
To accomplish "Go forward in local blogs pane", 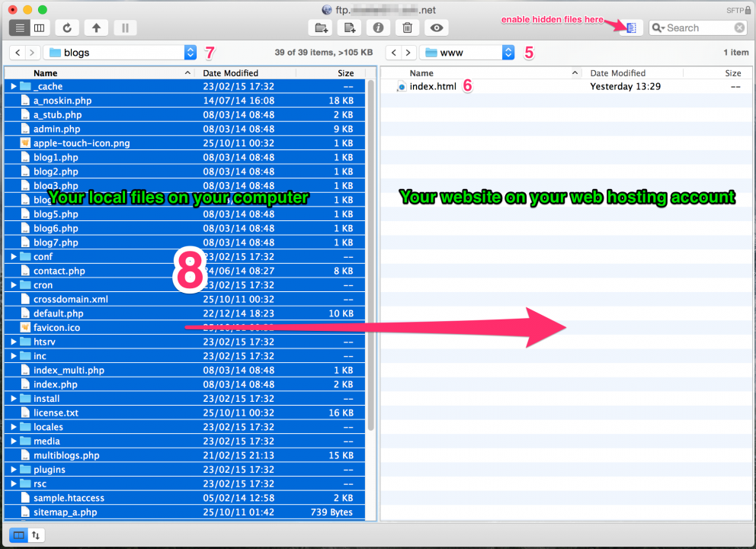I will point(32,53).
